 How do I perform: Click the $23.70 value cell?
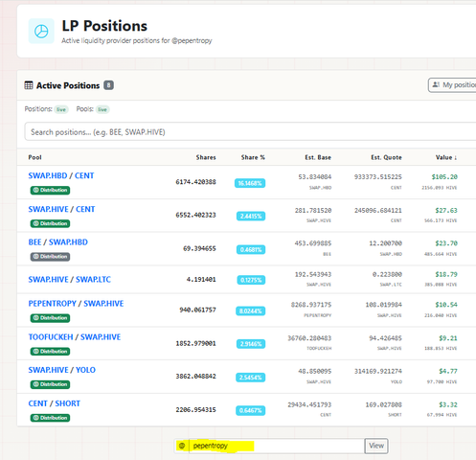pyautogui.click(x=446, y=243)
